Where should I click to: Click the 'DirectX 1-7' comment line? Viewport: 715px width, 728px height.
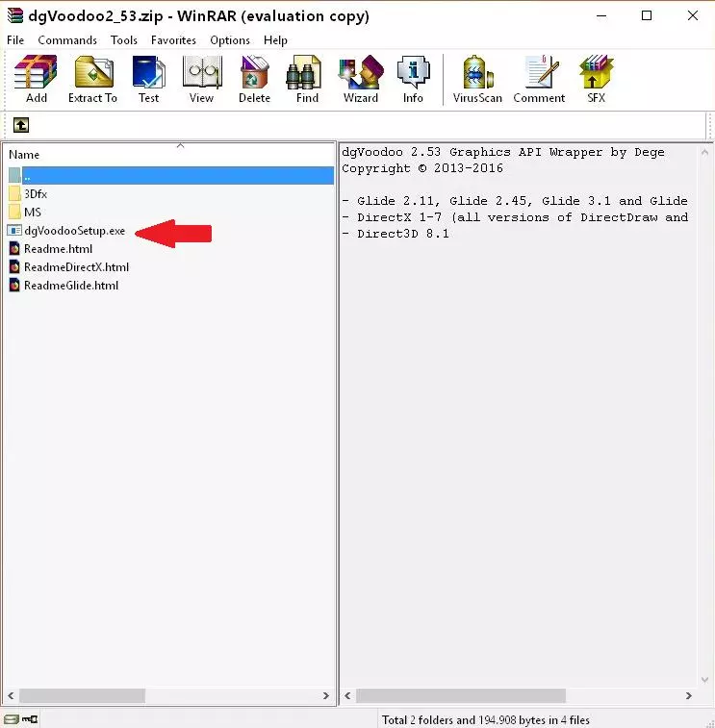[x=515, y=217]
